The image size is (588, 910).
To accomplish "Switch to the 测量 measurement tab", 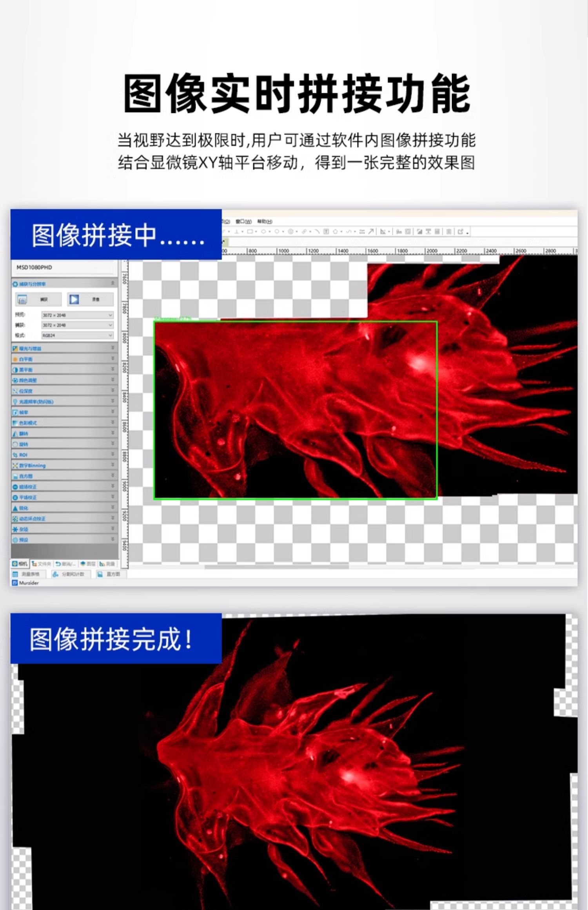I will pos(107,564).
